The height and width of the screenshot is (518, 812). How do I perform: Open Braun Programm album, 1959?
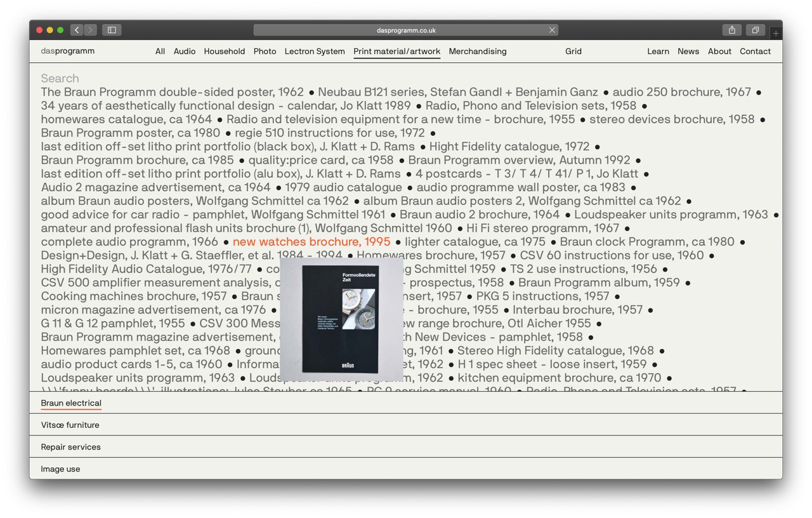(599, 282)
